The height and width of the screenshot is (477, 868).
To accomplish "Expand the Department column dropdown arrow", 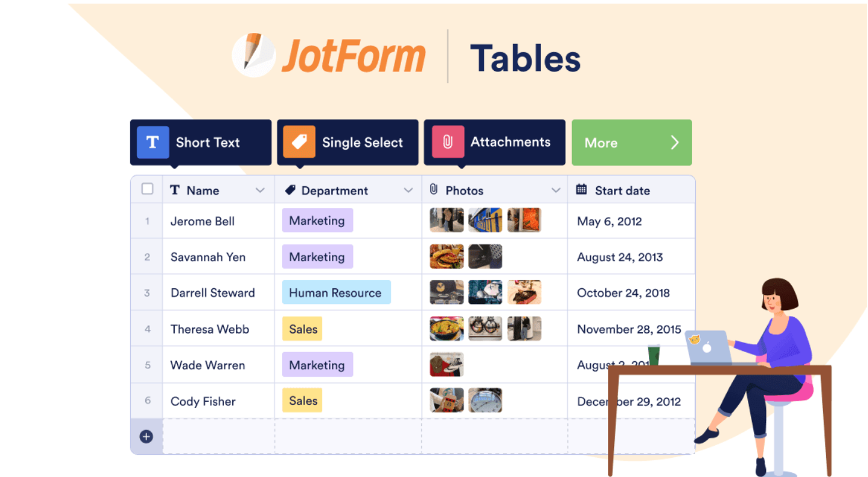I will pos(408,190).
